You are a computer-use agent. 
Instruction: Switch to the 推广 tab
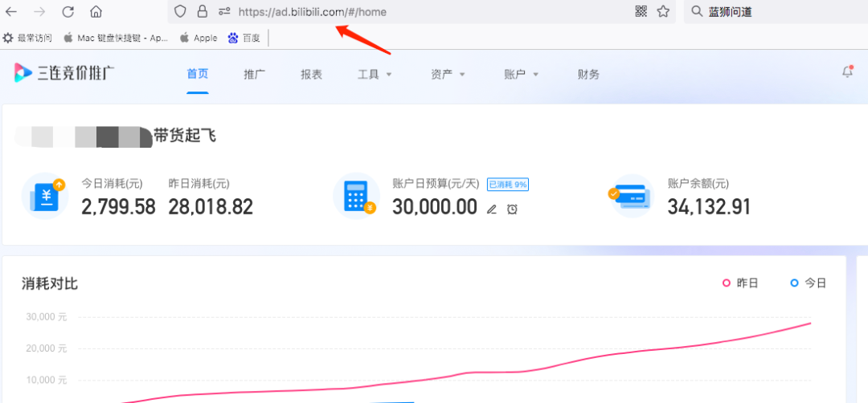[x=255, y=75]
